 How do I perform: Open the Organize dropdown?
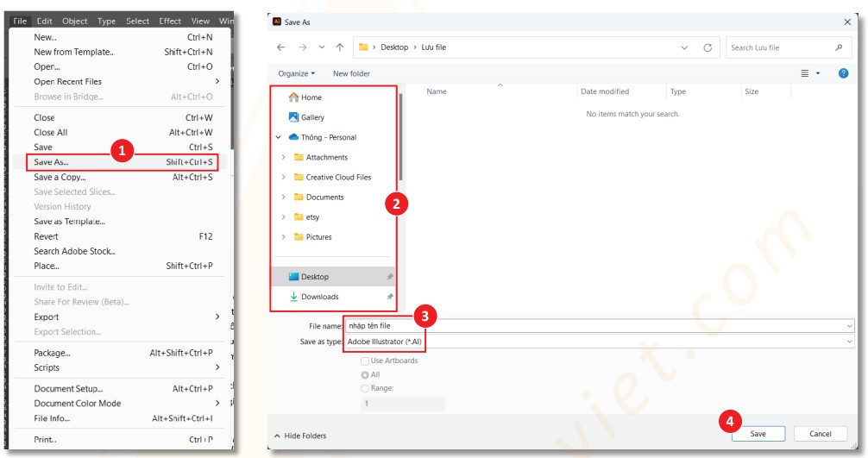(296, 73)
